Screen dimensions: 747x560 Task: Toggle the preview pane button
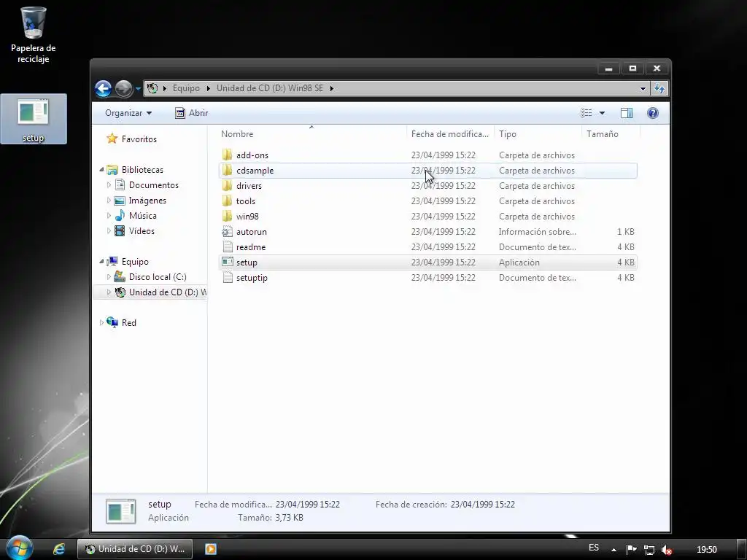click(x=627, y=113)
